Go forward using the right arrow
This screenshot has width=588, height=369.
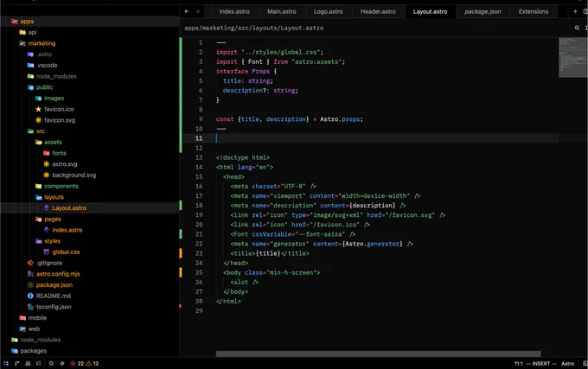click(x=198, y=11)
